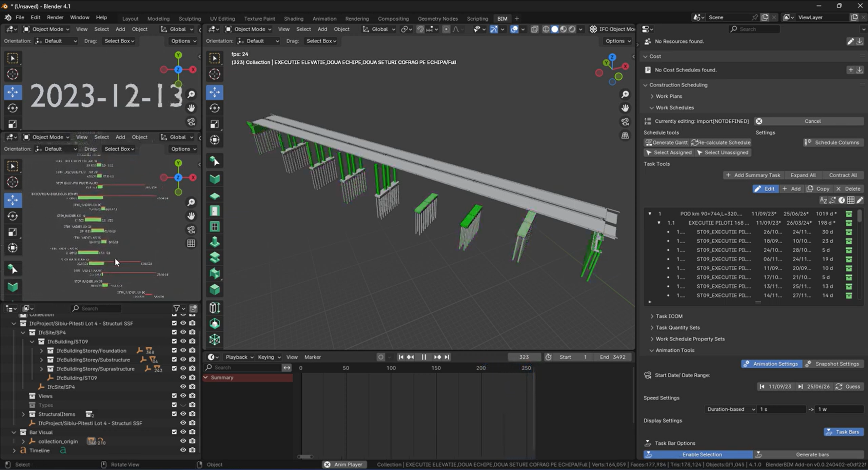Click the Guess date range refresh button

(848, 387)
